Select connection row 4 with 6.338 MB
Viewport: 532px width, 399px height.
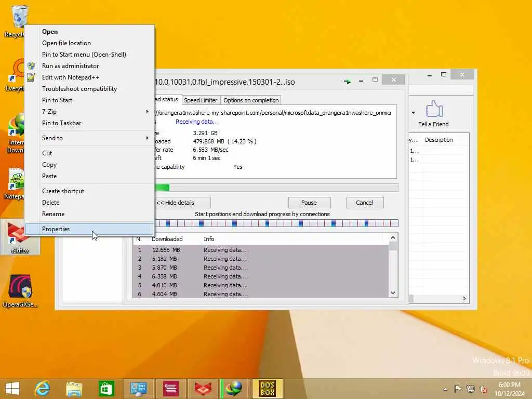coord(261,276)
